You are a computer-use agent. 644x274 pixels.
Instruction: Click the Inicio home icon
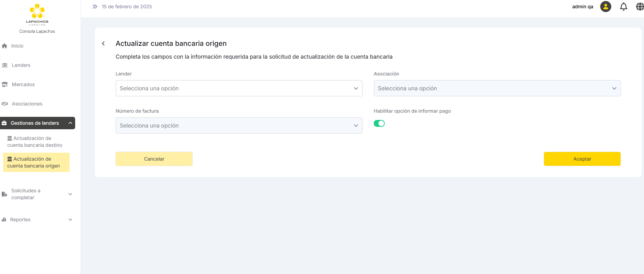[4, 46]
